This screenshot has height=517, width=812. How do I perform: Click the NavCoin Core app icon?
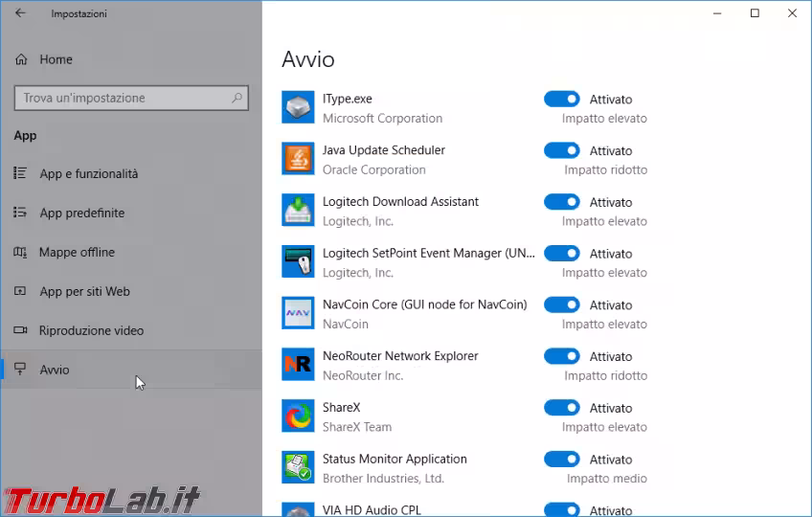[x=298, y=313]
